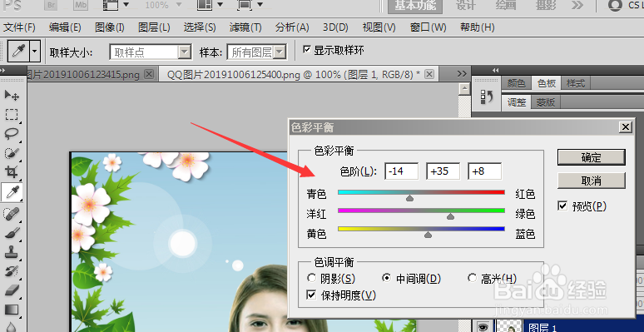Switch to 蒙版 panel tab

pos(546,102)
